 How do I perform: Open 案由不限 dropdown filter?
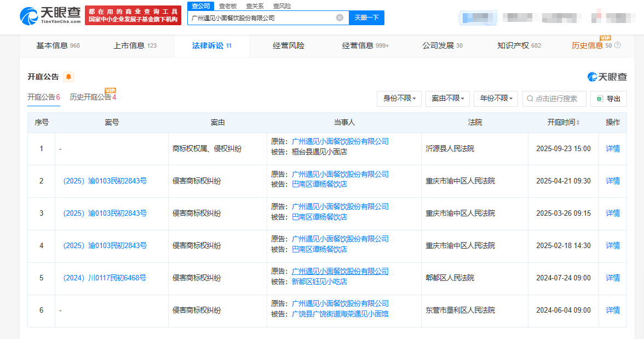pyautogui.click(x=448, y=99)
